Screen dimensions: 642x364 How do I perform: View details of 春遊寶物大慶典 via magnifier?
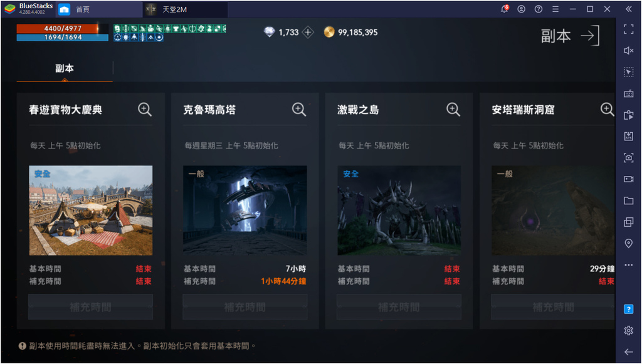[145, 109]
